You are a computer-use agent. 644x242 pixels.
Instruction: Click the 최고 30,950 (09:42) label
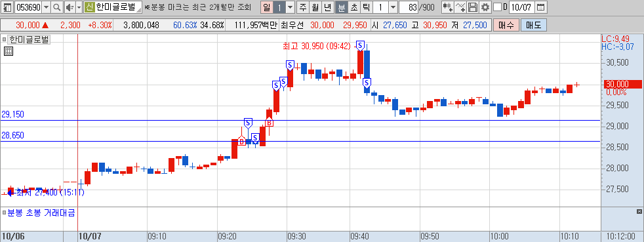coord(317,47)
